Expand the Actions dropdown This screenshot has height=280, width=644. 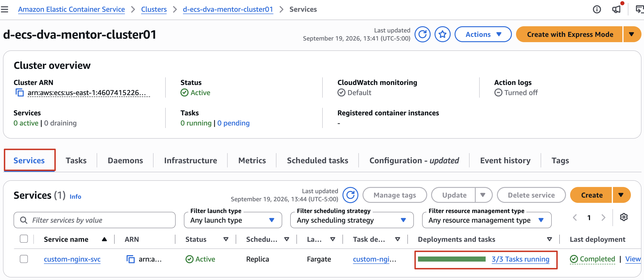[483, 34]
